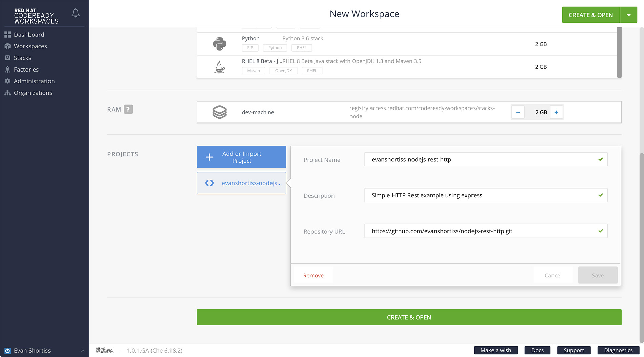Click the code brackets icon of evanshortiss-nodejs project
Viewport: 644px width, 357px height.
coord(209,183)
